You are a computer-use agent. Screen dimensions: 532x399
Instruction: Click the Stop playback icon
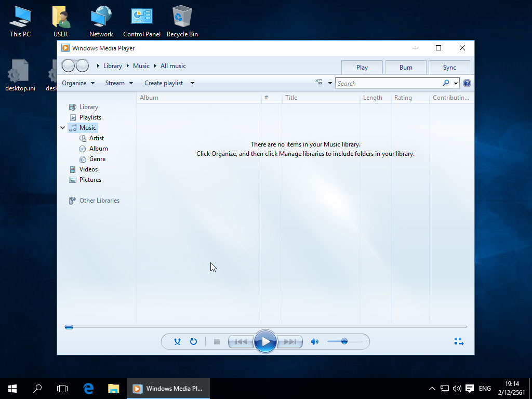[x=217, y=342]
